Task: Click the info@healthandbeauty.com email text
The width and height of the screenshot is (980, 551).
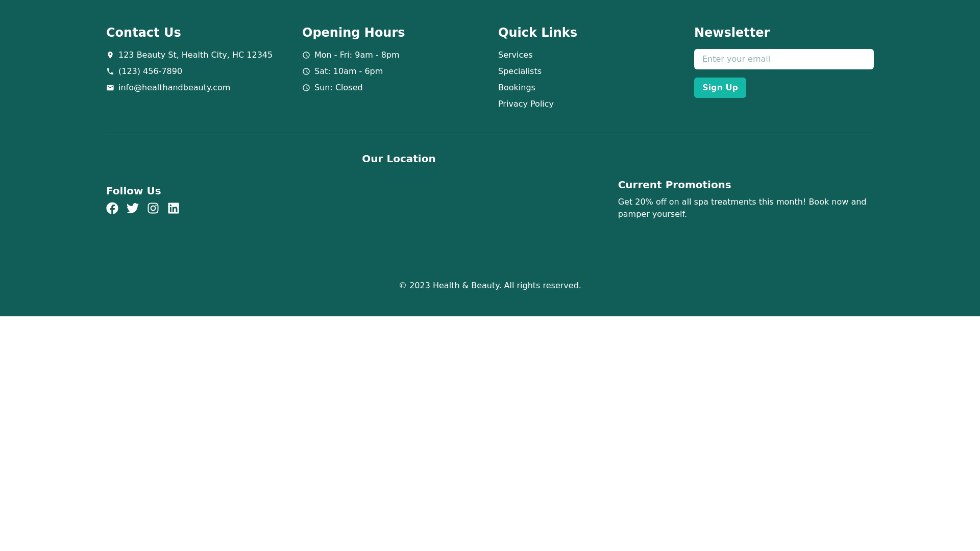Action: pyautogui.click(x=174, y=88)
